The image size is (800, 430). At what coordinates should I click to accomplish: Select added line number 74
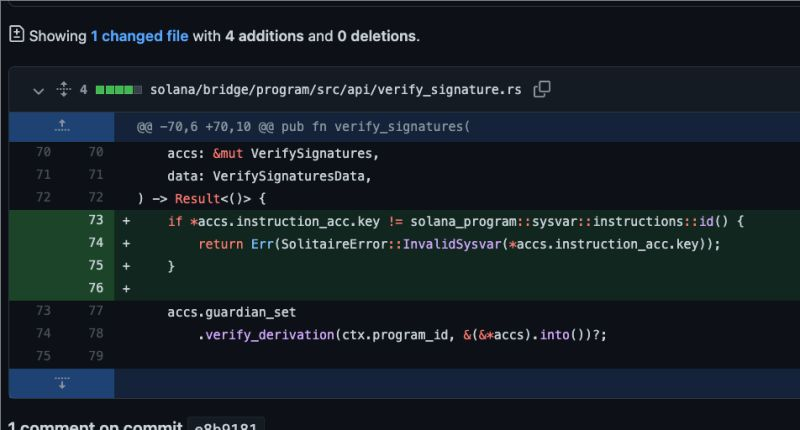tap(95, 242)
